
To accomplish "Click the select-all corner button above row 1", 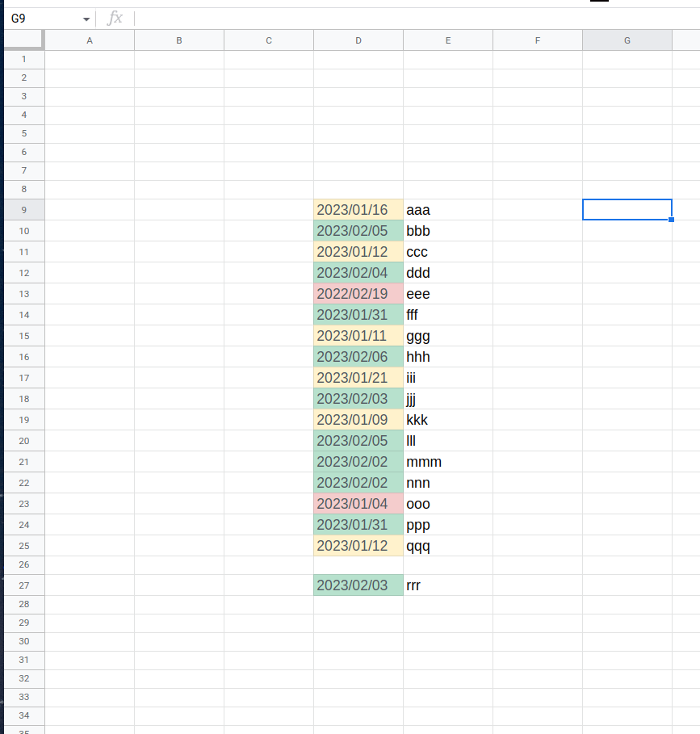I will click(23, 40).
